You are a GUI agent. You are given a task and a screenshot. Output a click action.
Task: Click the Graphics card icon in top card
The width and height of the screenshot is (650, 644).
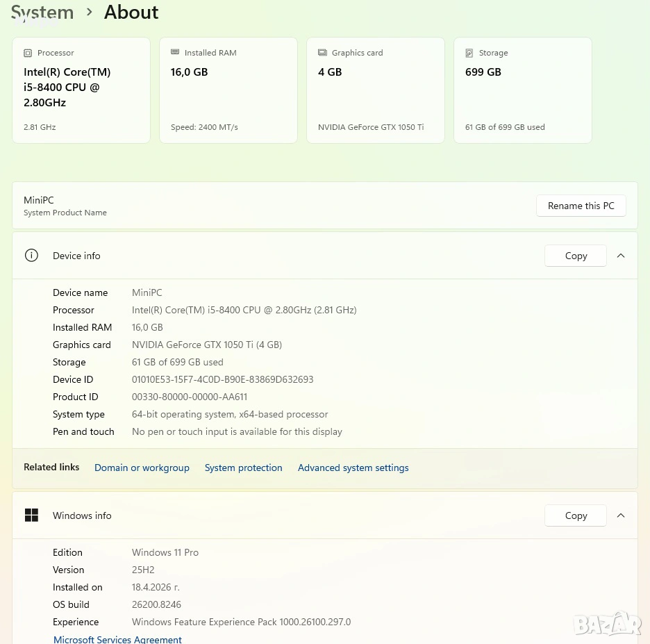pyautogui.click(x=322, y=53)
